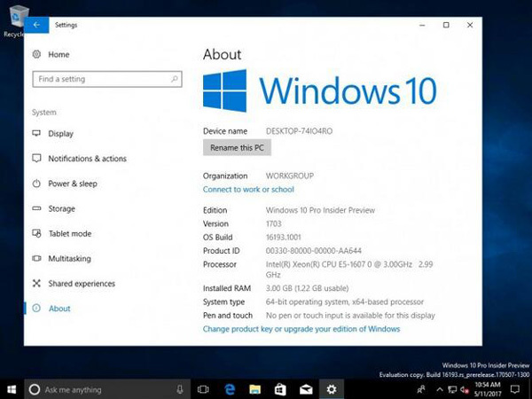Open the Mail app from the taskbar

pyautogui.click(x=306, y=389)
